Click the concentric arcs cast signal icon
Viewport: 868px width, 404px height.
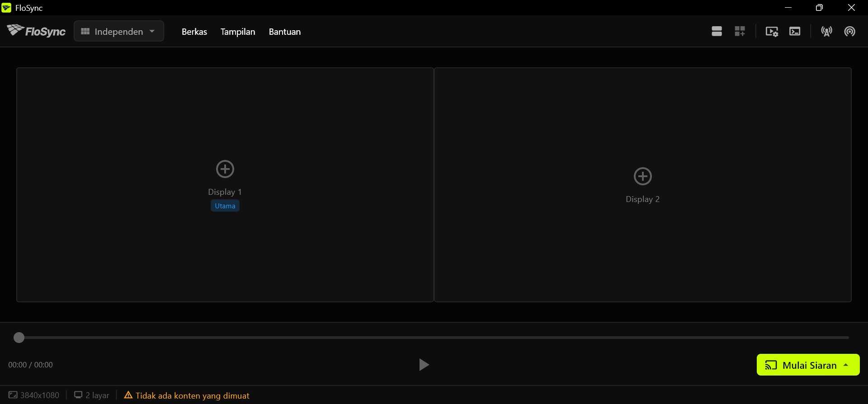coord(850,31)
